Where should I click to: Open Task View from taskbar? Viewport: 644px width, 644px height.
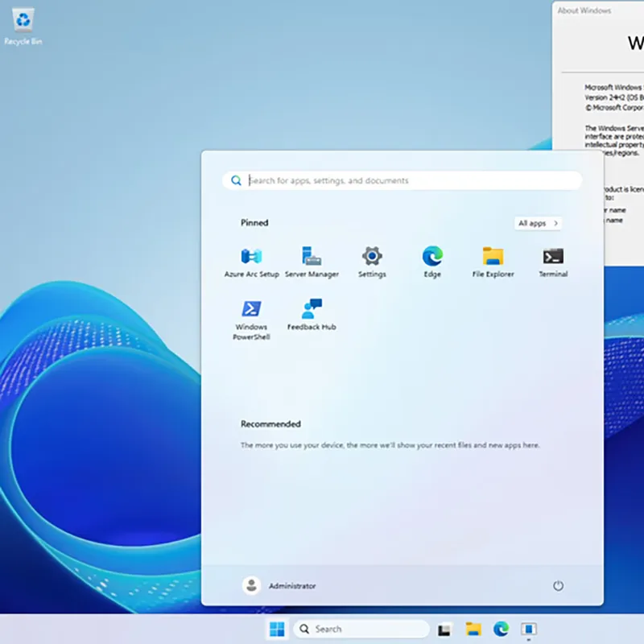[444, 629]
